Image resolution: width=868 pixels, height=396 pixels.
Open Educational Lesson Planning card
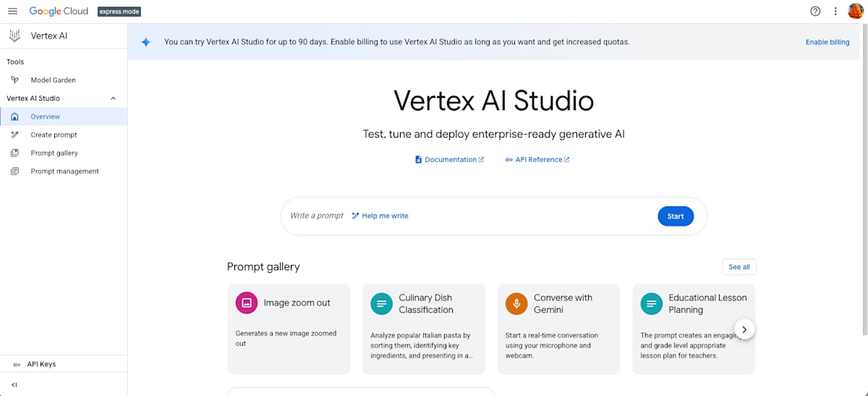click(694, 329)
